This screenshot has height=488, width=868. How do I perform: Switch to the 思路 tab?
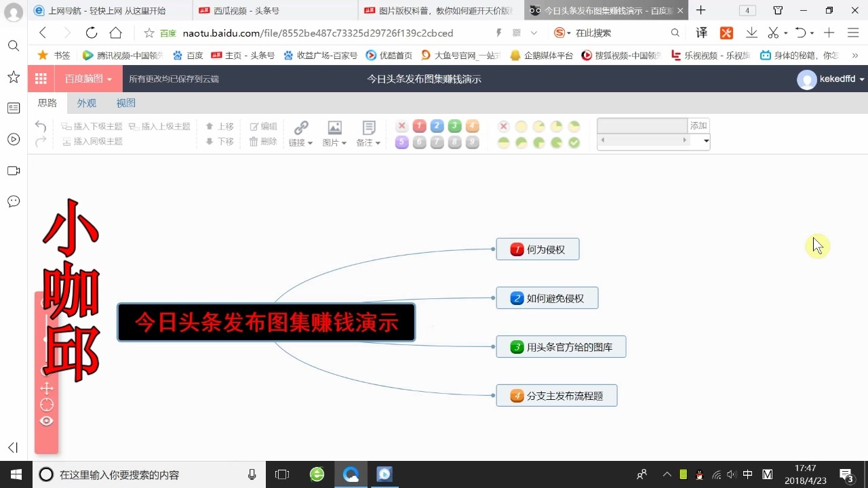(47, 103)
